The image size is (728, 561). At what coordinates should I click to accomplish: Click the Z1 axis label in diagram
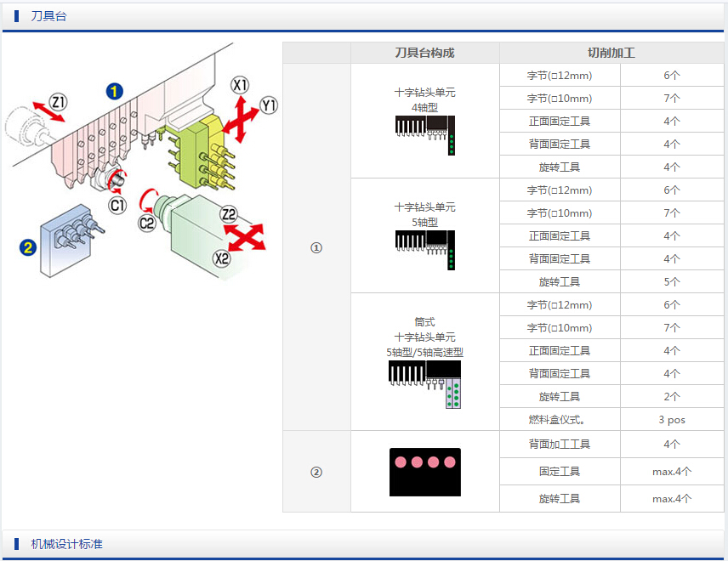pyautogui.click(x=59, y=103)
